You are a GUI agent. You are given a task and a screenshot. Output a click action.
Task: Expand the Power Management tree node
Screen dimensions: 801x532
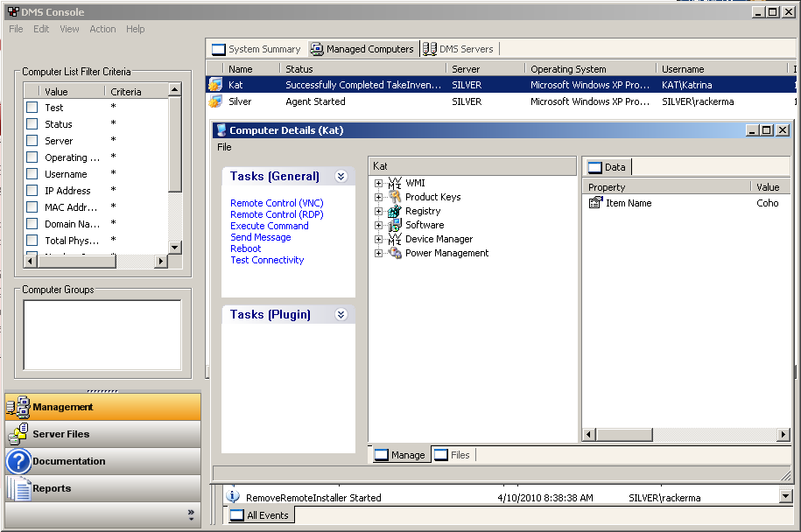[x=378, y=253]
